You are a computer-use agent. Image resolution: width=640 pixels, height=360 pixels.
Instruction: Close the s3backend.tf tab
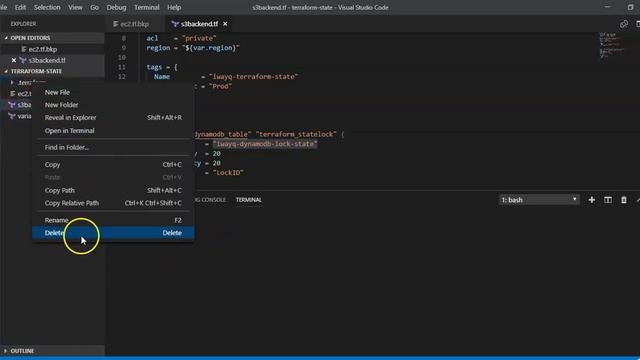[225, 24]
